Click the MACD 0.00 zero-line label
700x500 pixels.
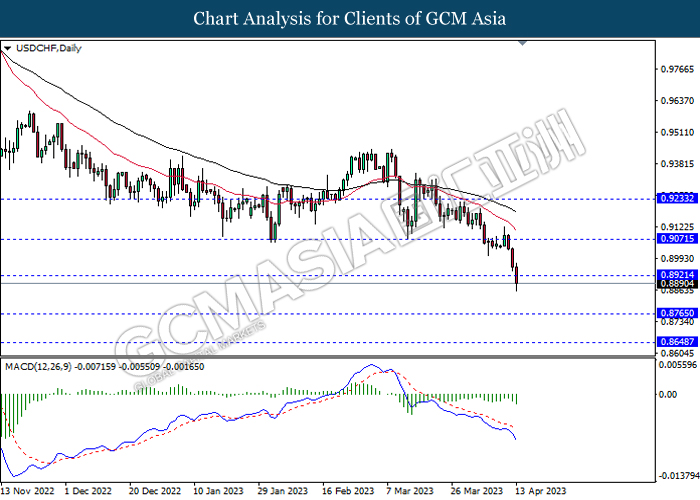coord(668,394)
